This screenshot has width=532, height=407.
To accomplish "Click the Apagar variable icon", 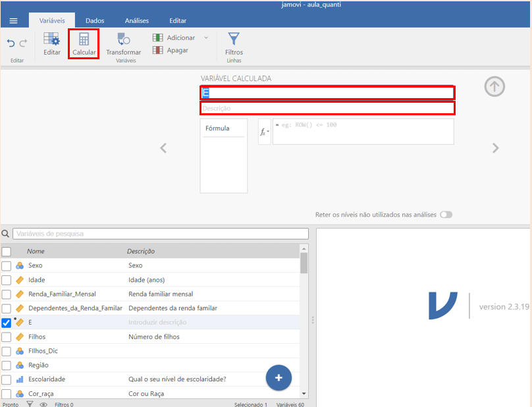I will [158, 50].
